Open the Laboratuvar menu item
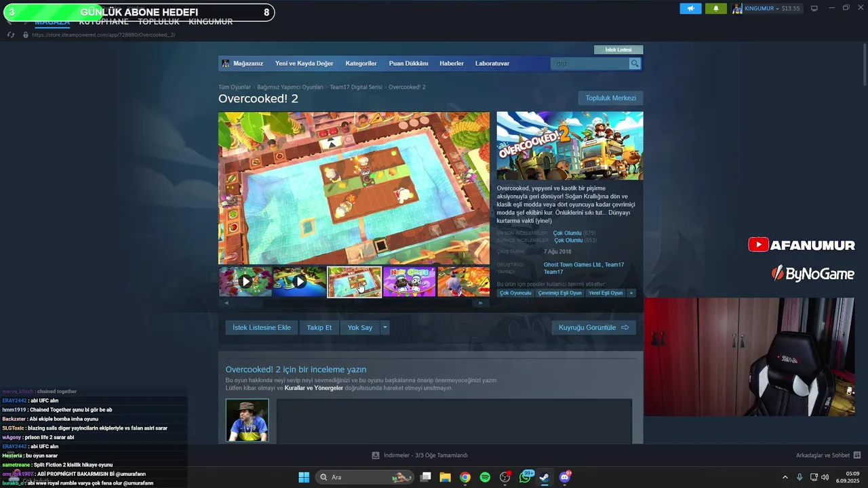Image resolution: width=868 pixels, height=488 pixels. coord(492,63)
